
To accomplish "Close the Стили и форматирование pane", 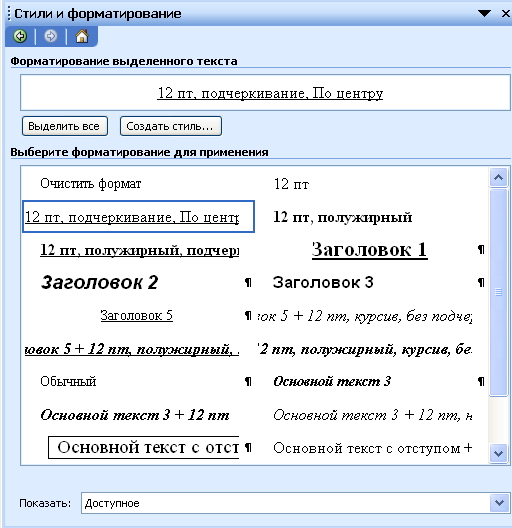I will tap(506, 13).
